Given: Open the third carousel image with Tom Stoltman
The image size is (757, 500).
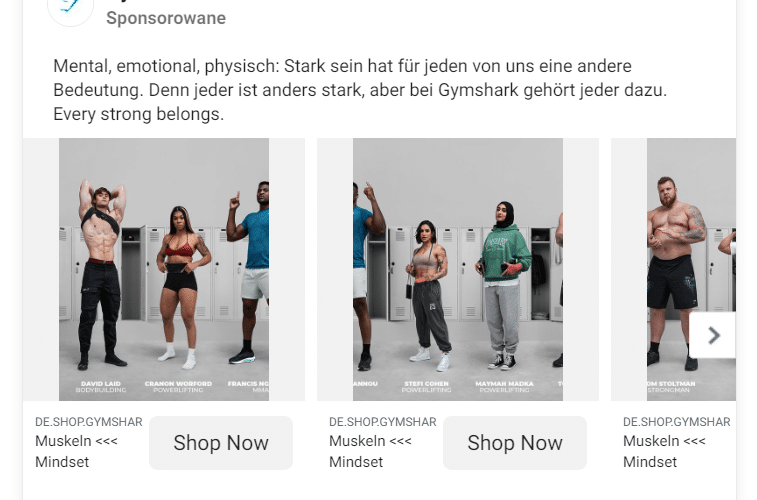Looking at the screenshot, I should (x=673, y=269).
